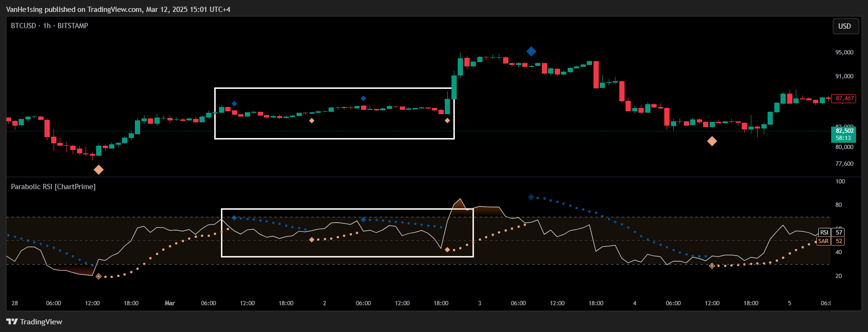This screenshot has width=868, height=332.
Task: Click the peach SAR diamond in RSI pane on Mar 4
Action: coord(712,266)
